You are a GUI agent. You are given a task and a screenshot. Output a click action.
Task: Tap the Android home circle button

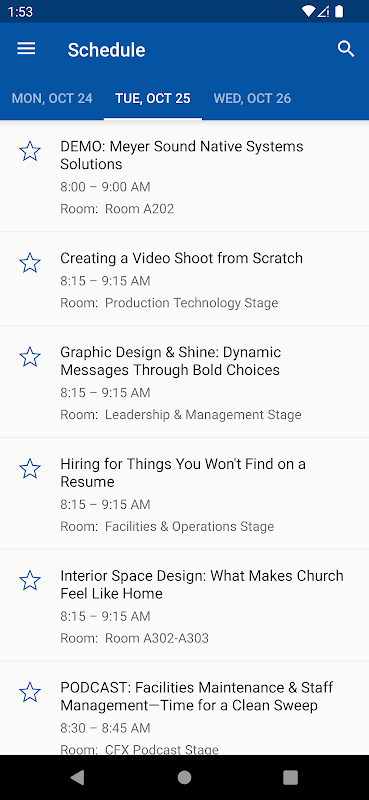click(x=184, y=777)
